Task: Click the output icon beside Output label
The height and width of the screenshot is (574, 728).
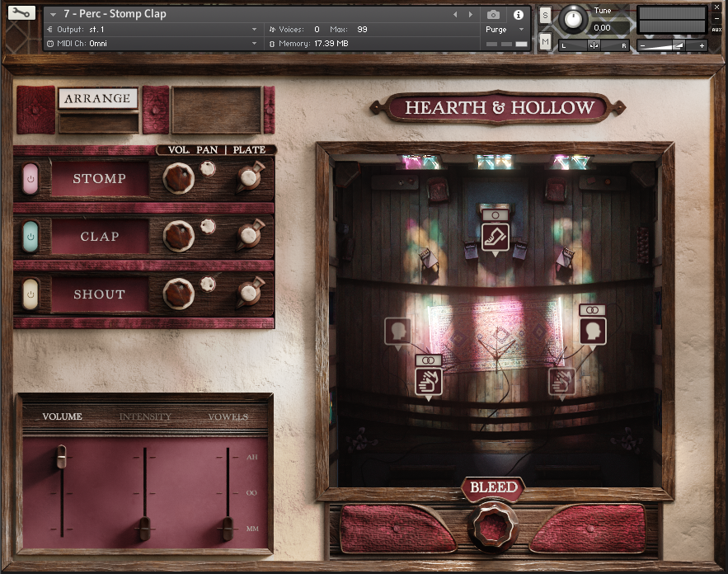Action: tap(50, 29)
